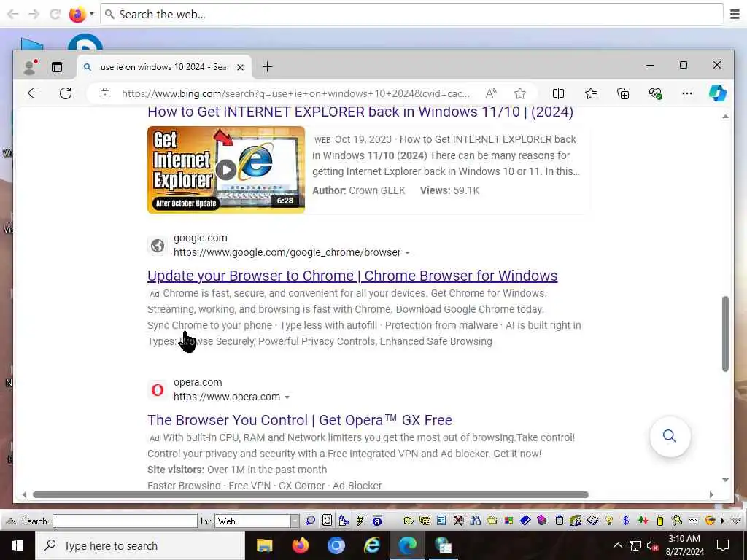This screenshot has width=747, height=560.
Task: Open Edge Browser essentials heart icon
Action: coord(656,93)
